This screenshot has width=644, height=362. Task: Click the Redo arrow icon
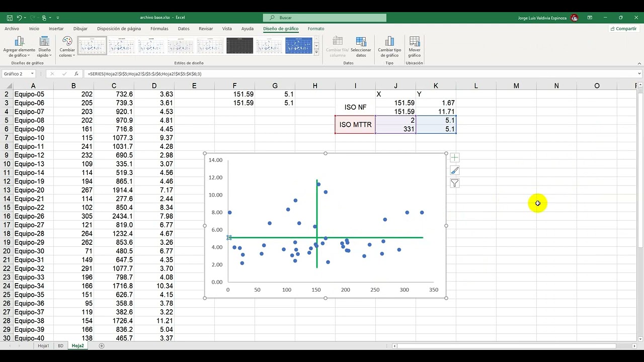(x=32, y=18)
